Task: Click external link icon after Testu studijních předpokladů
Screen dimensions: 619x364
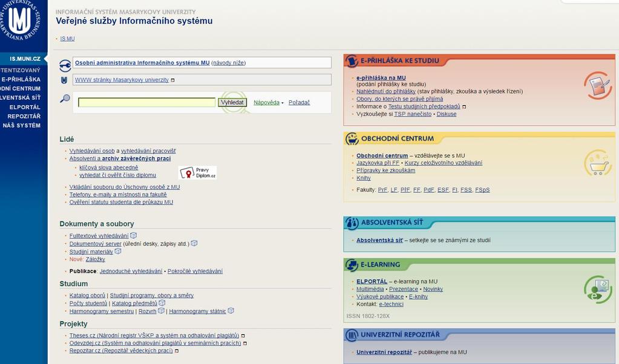Action: (x=464, y=106)
